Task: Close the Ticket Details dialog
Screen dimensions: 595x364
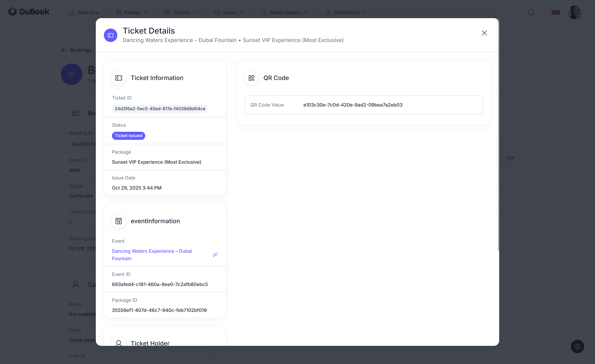Action: (x=484, y=33)
